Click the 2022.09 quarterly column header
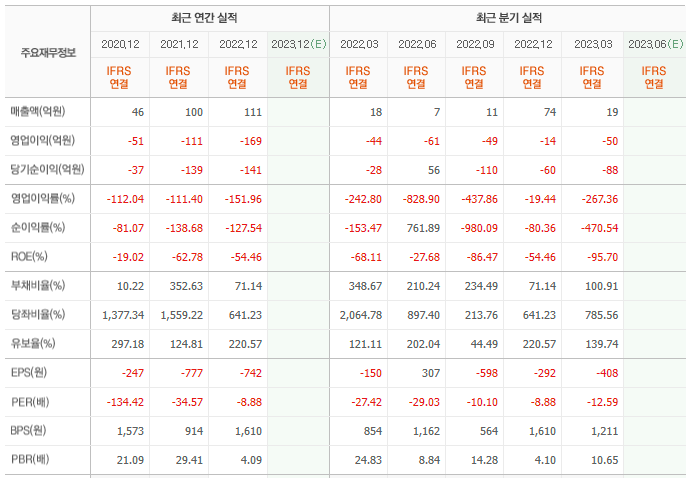 [x=475, y=44]
